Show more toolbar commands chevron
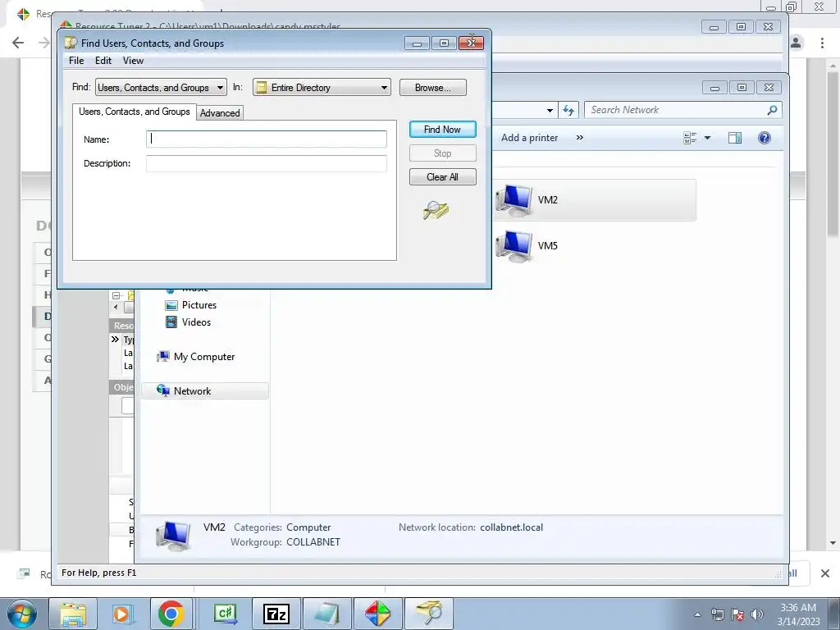 tap(580, 138)
